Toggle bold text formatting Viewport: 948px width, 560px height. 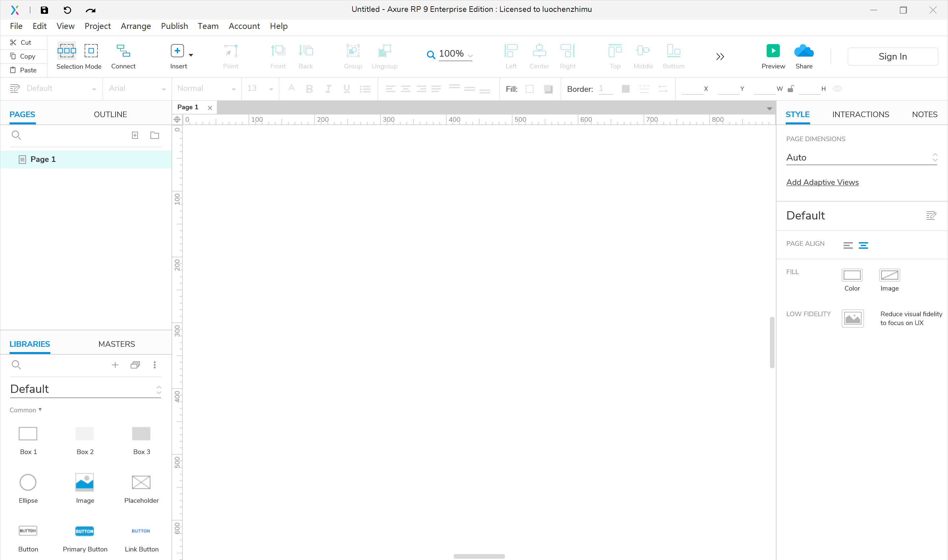[309, 89]
